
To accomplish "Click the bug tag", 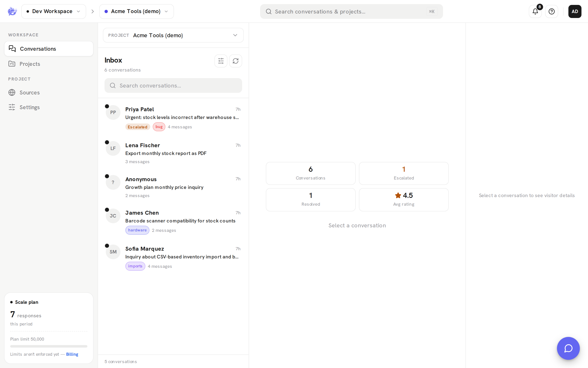I will coord(159,127).
